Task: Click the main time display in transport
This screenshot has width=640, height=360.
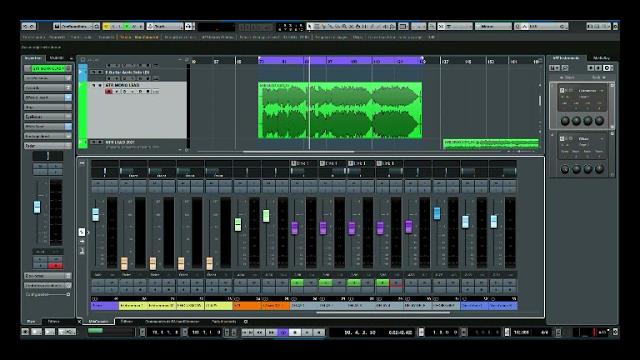Action: tap(359, 333)
